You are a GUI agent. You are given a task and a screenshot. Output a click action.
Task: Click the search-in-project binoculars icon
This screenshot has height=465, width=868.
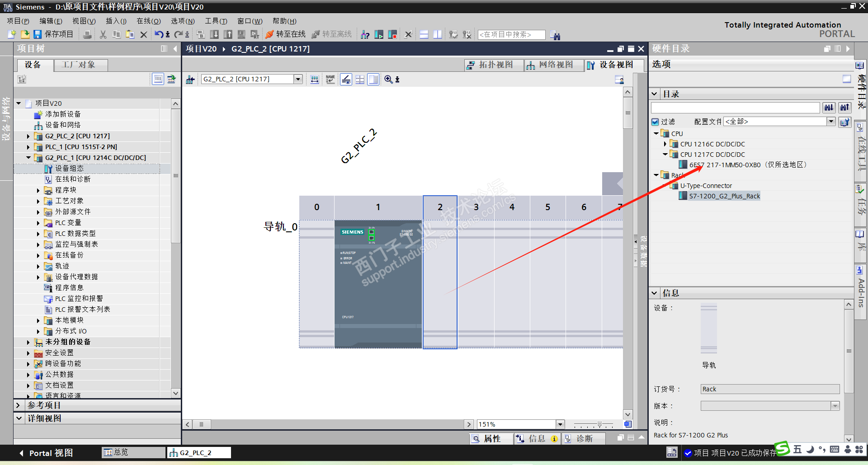(x=556, y=35)
